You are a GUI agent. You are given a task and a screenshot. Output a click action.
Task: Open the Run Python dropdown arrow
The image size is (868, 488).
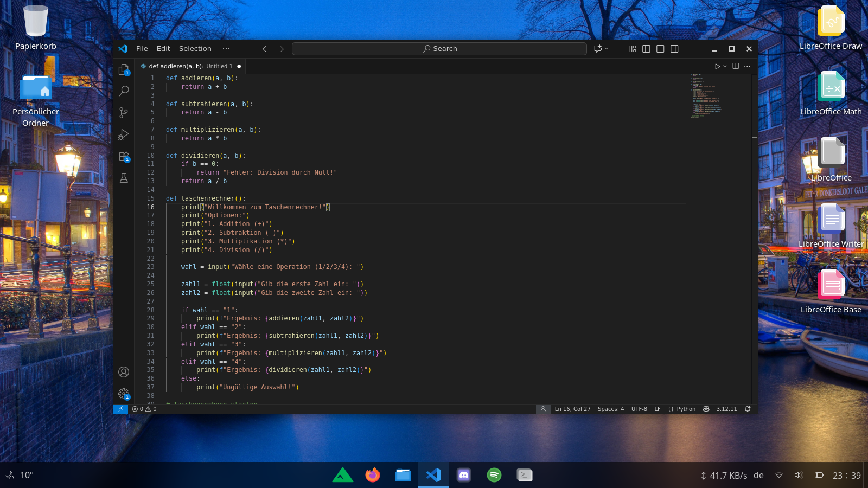tap(724, 66)
